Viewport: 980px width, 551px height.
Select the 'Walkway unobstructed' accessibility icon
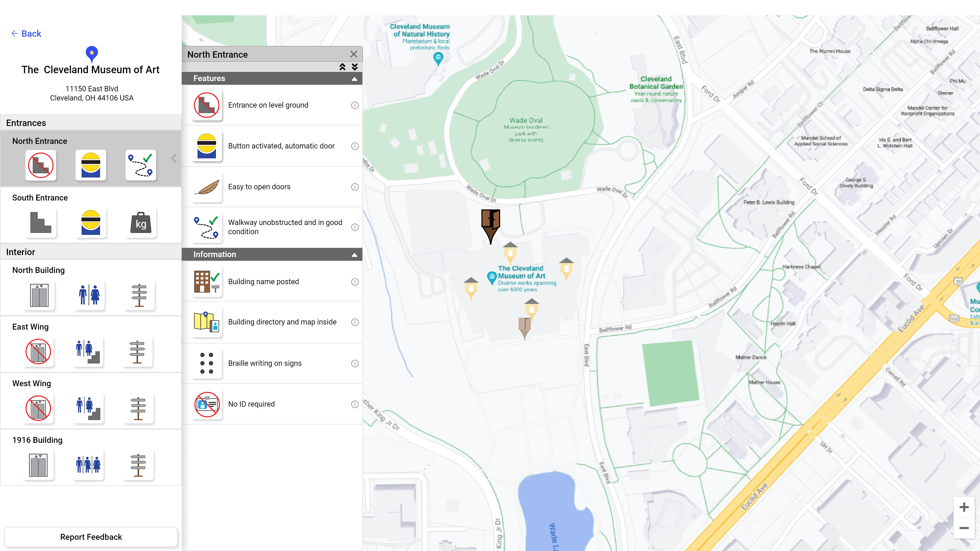pyautogui.click(x=207, y=227)
